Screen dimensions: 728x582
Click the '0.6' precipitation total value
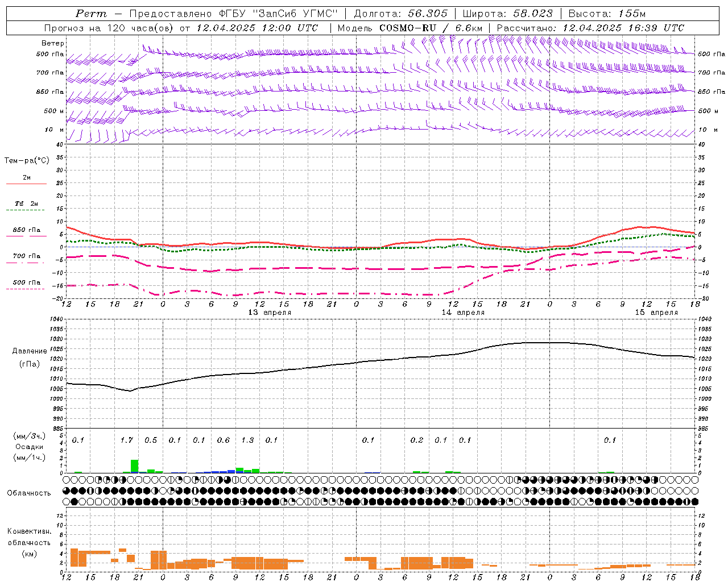point(224,440)
